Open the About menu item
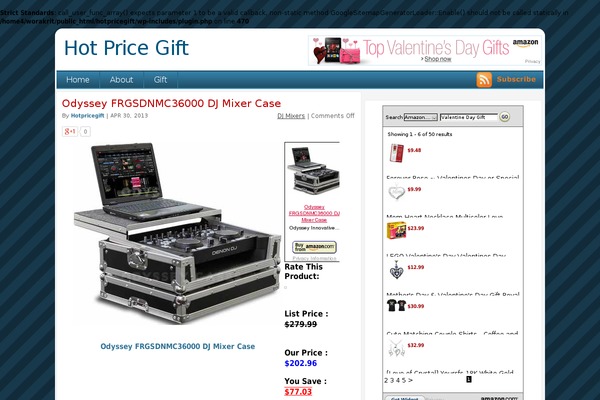The width and height of the screenshot is (600, 400). tap(121, 80)
